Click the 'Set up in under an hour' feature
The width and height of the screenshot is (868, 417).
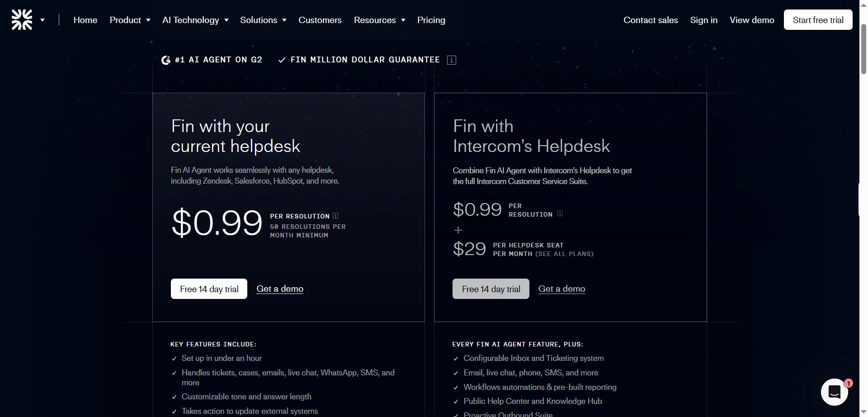point(222,358)
